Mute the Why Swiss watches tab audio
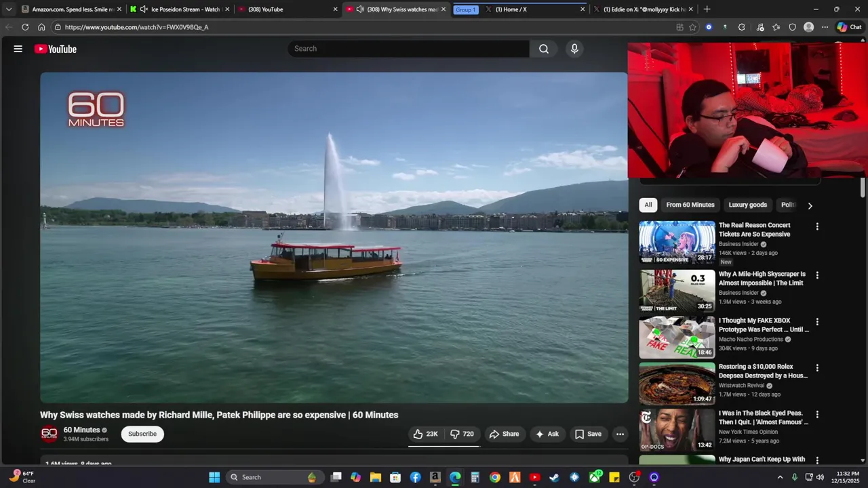 tap(360, 9)
